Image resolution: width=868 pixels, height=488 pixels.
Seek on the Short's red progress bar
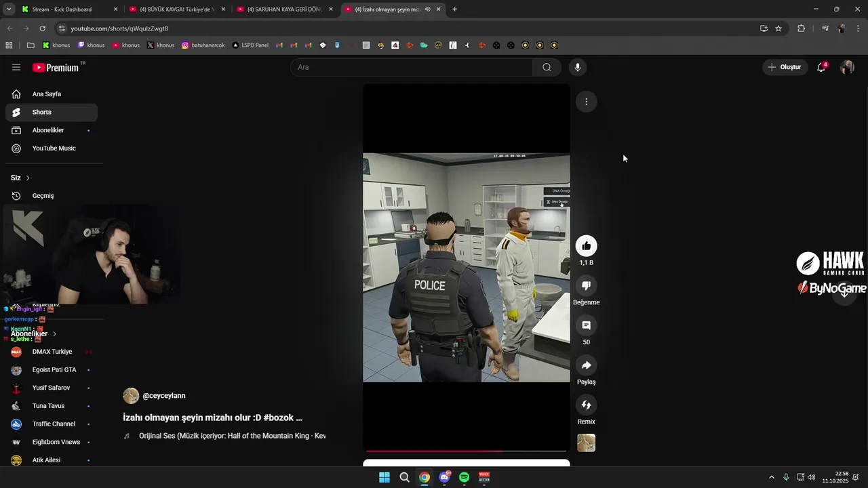pos(466,451)
